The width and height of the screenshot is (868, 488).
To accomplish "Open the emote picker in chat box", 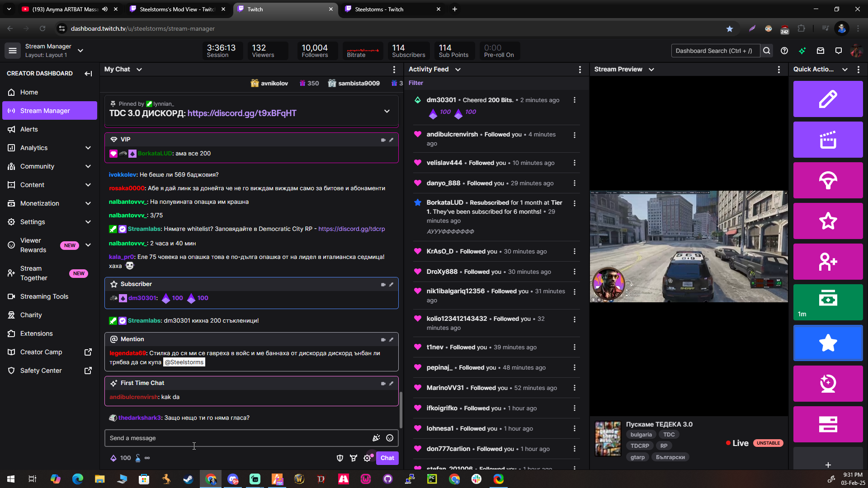I will tap(390, 438).
